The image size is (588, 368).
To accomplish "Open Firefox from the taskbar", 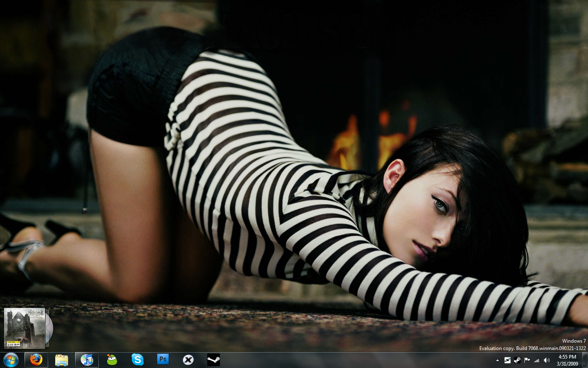I will pos(36,360).
